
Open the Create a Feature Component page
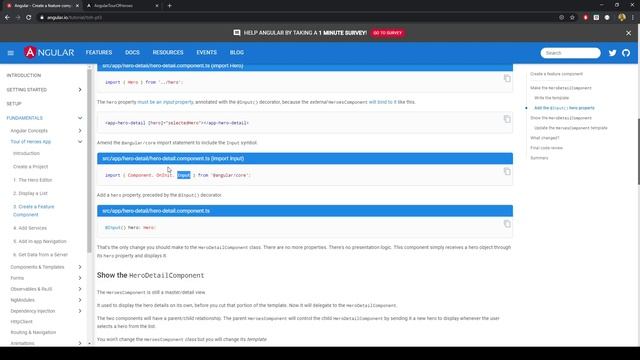[x=33, y=211]
